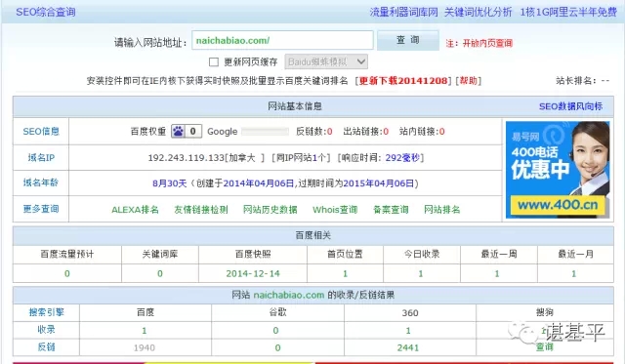Image resolution: width=625 pixels, height=364 pixels.
Task: Click the 更新下载20141208 link
Action: [403, 81]
